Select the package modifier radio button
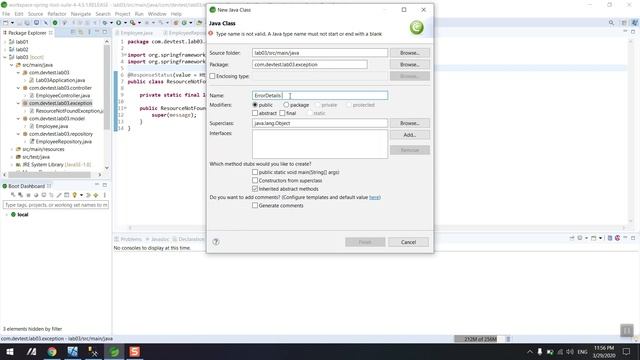This screenshot has height=360, width=640. coord(286,105)
